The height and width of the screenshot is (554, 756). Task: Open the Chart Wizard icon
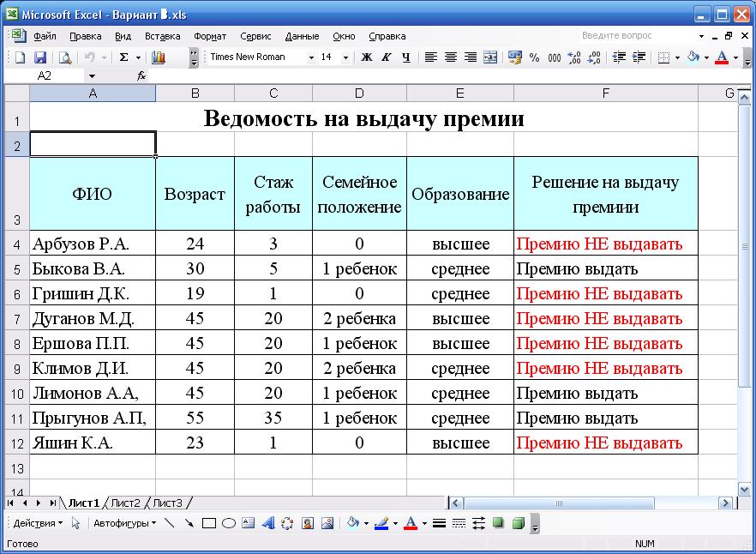(159, 60)
